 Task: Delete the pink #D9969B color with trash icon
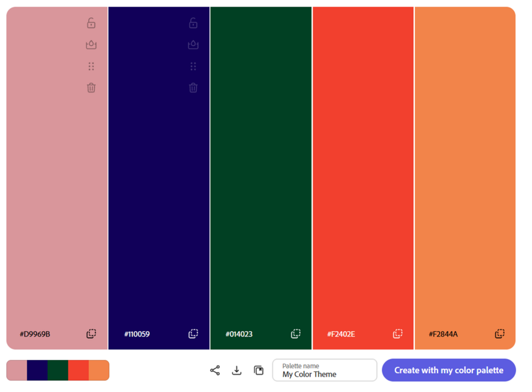point(91,88)
